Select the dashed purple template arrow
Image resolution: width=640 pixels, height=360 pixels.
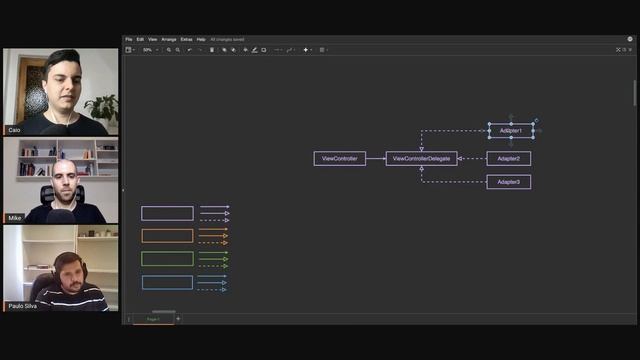tap(214, 220)
